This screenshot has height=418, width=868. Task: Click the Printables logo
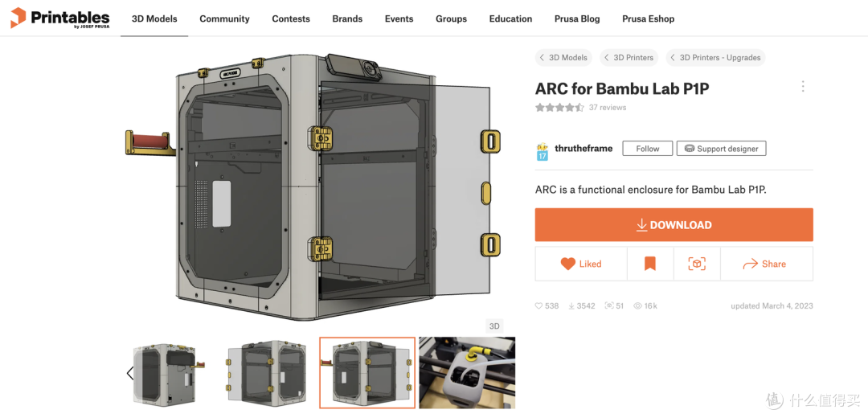pos(59,18)
